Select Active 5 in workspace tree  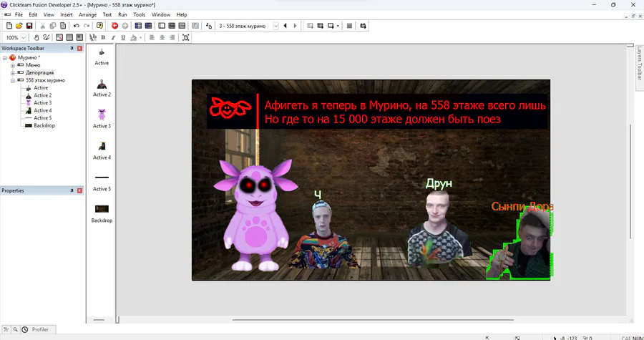coord(42,118)
